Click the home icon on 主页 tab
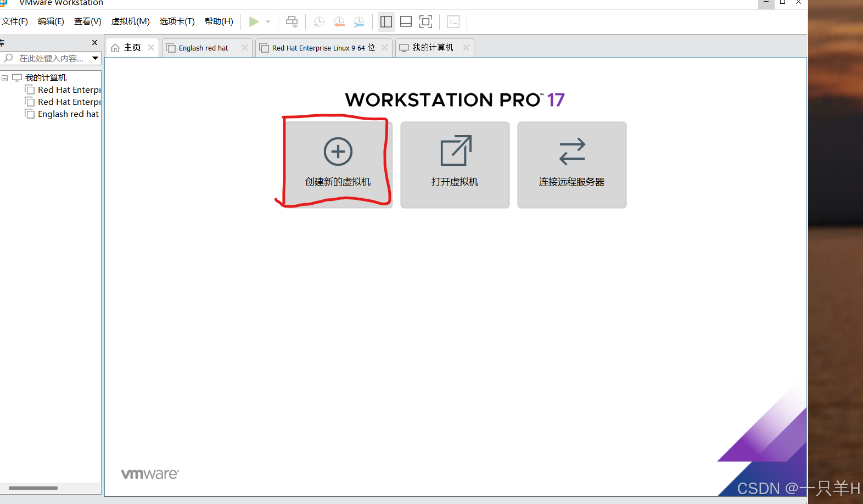This screenshot has width=863, height=504. click(x=115, y=48)
